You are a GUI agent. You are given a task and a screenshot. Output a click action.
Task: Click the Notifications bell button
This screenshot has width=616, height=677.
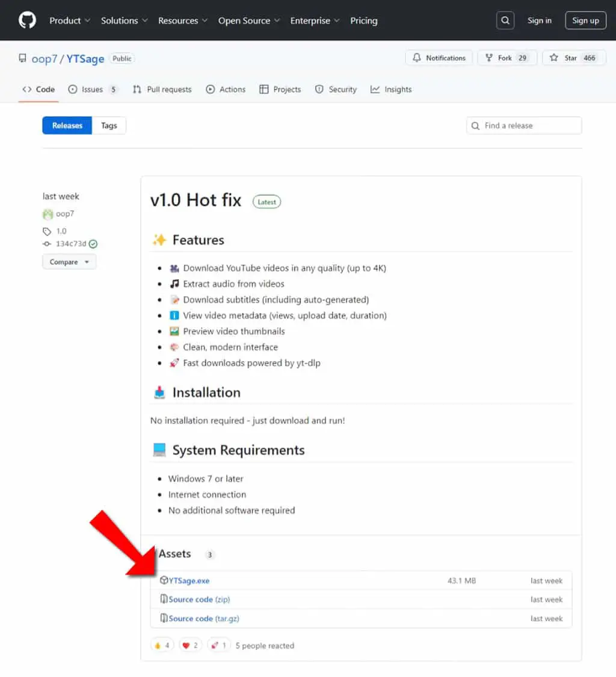point(439,58)
